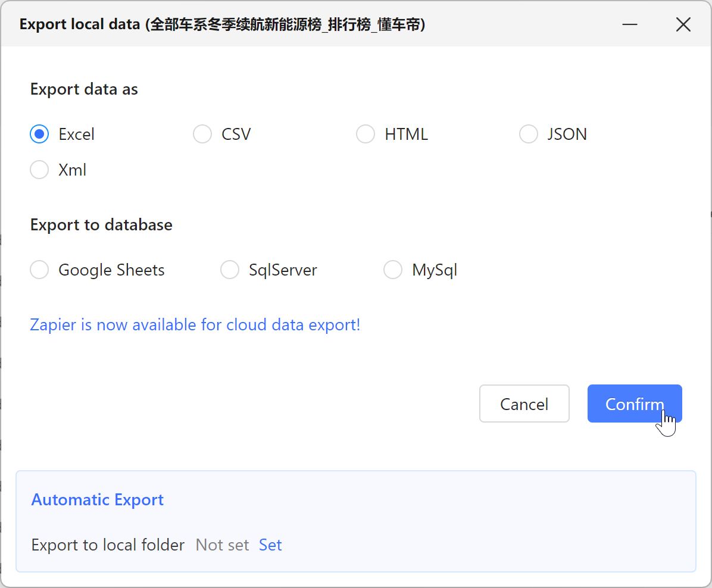Choose CSV as export format
This screenshot has height=588, width=712.
click(202, 135)
